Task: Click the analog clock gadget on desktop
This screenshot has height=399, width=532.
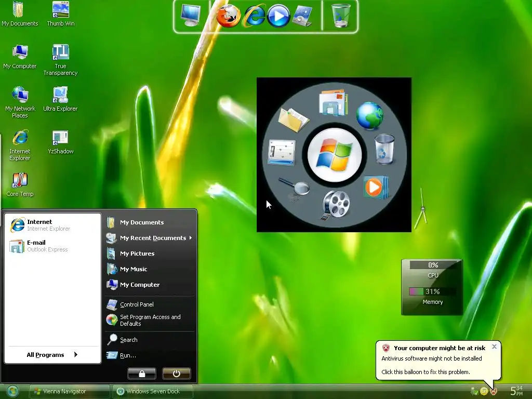Action: tap(421, 209)
